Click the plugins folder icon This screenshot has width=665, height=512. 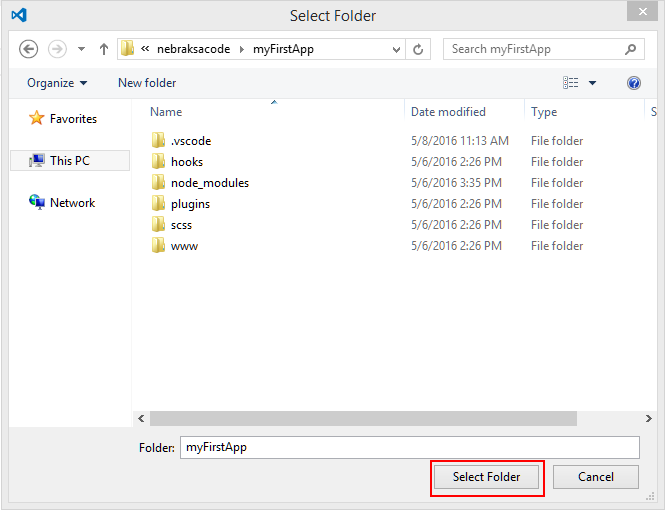[x=158, y=203]
